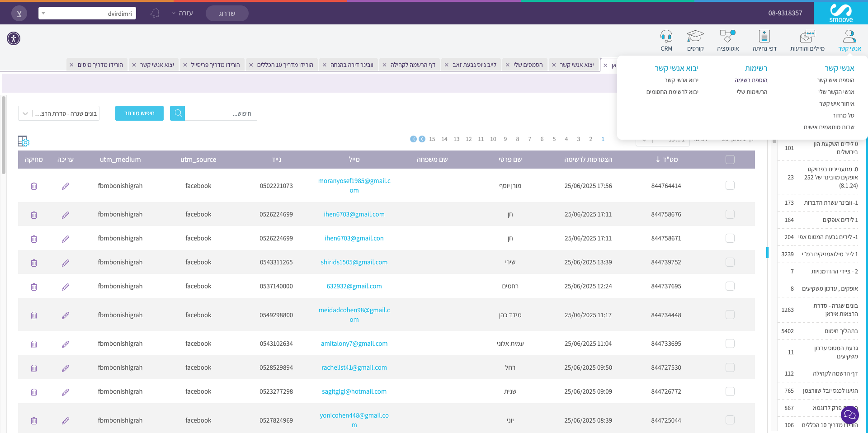Screen dimensions: 868x433
Task: Check the row 844764414 checkbox
Action: (x=730, y=185)
